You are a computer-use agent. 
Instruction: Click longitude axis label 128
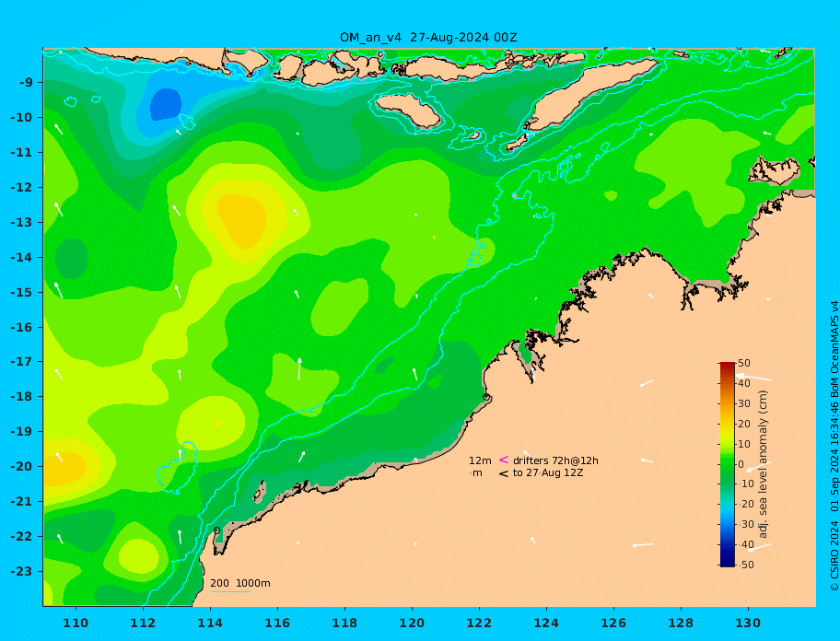[681, 623]
